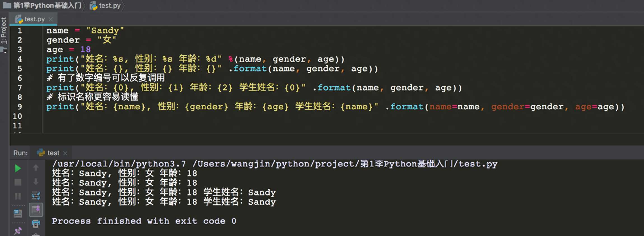The width and height of the screenshot is (644, 236).
Task: Click the Python icon in test.py breadcrumb
Action: tap(93, 6)
